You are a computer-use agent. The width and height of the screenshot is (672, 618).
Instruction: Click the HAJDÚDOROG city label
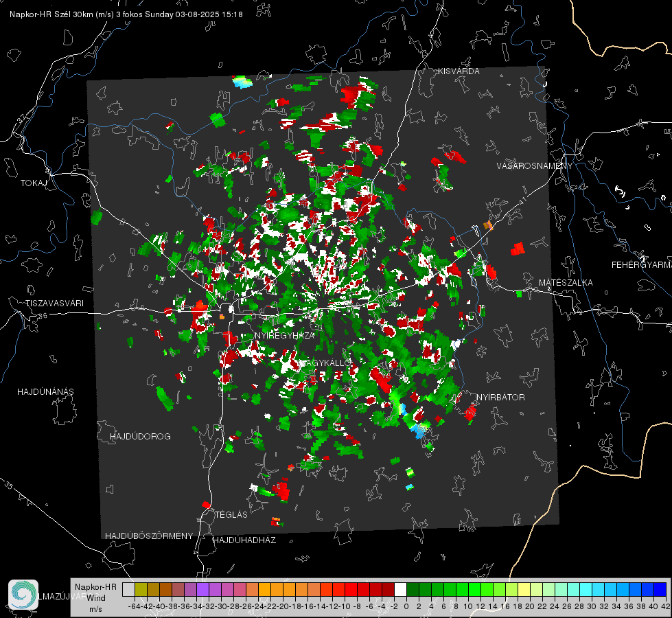(140, 437)
